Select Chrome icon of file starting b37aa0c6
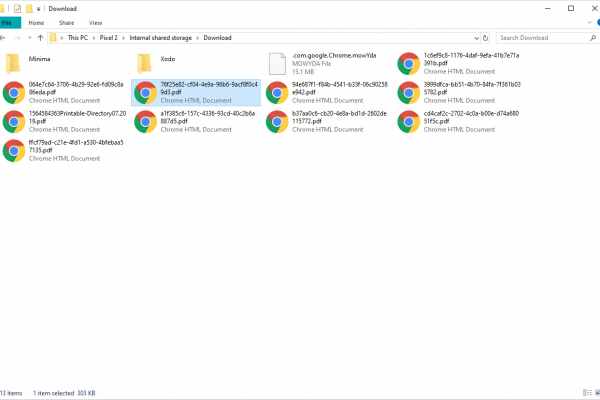600x400 pixels. click(277, 122)
